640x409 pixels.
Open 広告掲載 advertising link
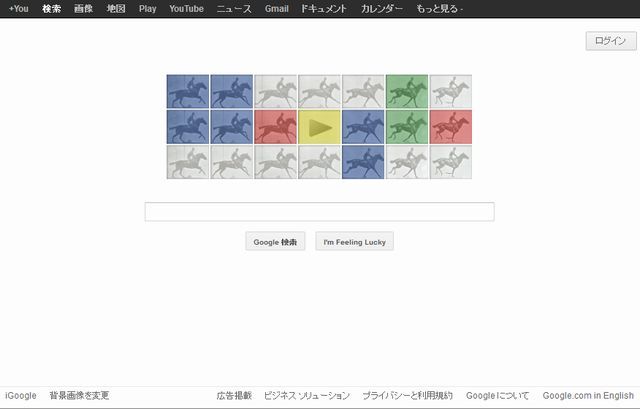pos(234,395)
